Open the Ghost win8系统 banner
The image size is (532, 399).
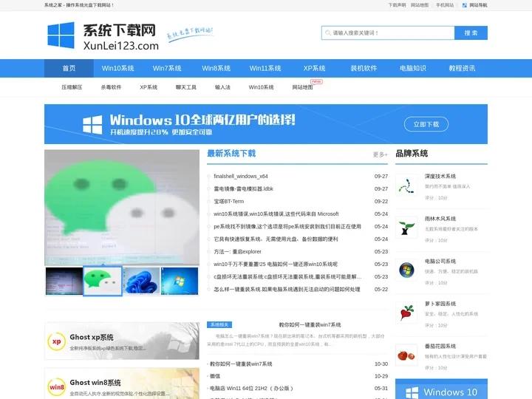click(122, 383)
